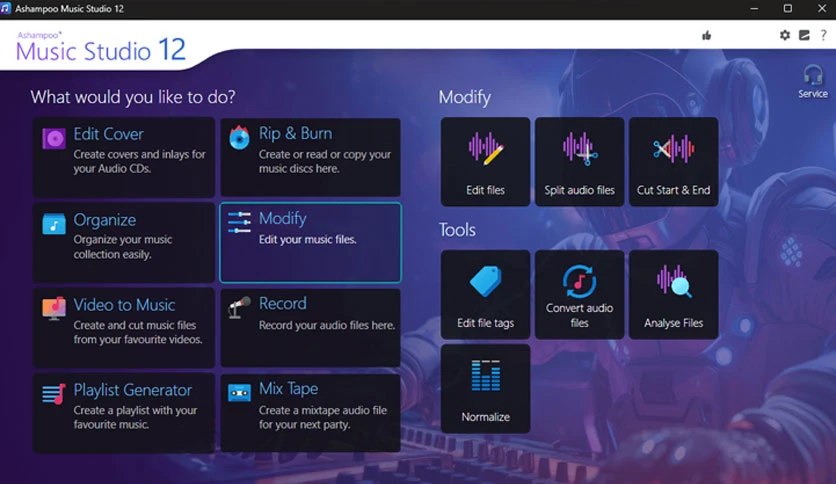The width and height of the screenshot is (836, 484).
Task: Click 'Create a mixtape audio file' text
Action: (323, 417)
